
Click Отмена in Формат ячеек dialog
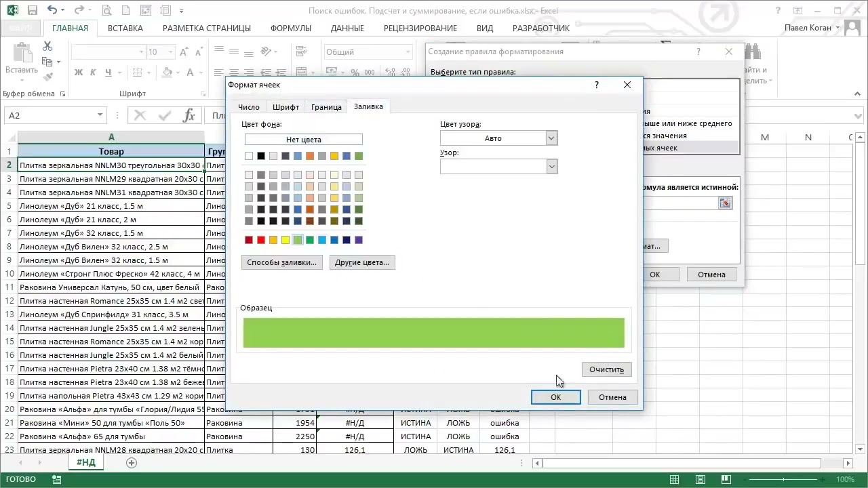coord(612,397)
